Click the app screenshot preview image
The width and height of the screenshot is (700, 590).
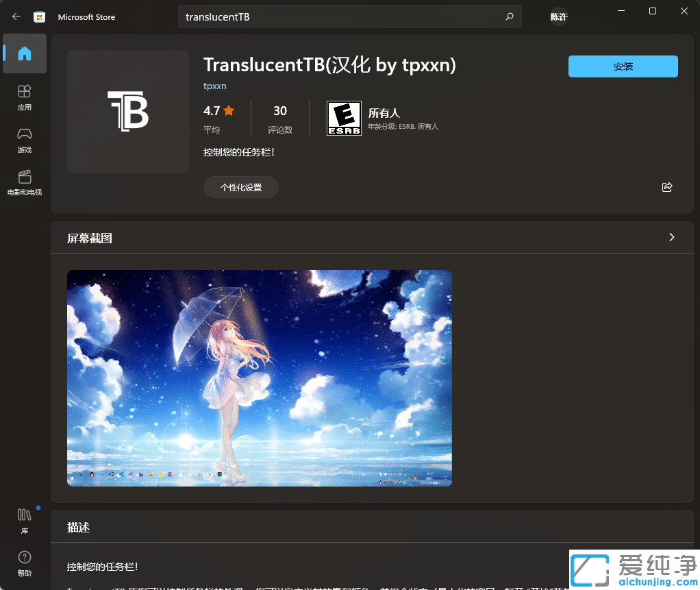tap(259, 378)
